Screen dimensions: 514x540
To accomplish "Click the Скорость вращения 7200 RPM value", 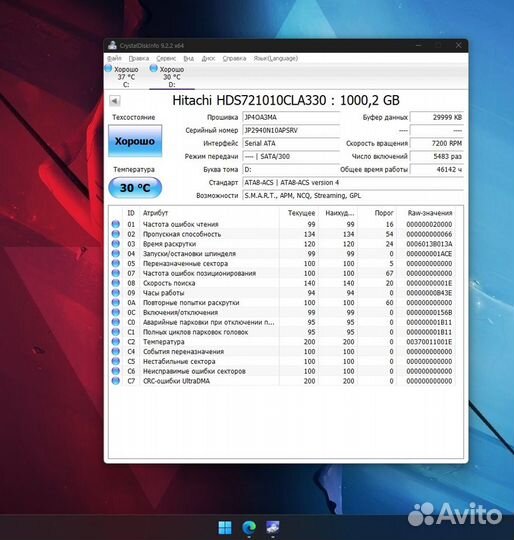I will pyautogui.click(x=437, y=143).
